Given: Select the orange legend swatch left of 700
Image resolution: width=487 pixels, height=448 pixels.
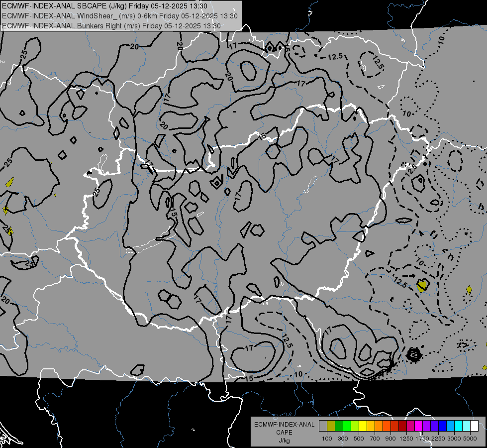Looking at the screenshot, I should point(379,426).
